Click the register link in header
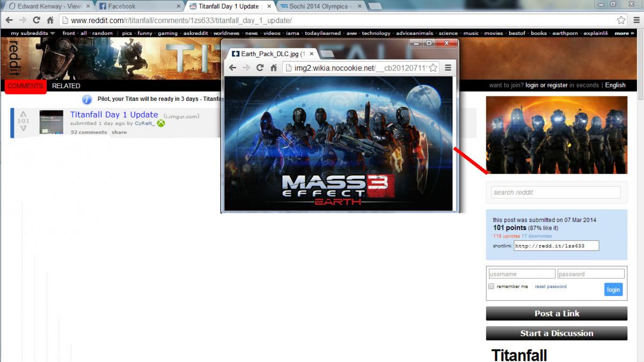This screenshot has height=362, width=644. tap(557, 85)
